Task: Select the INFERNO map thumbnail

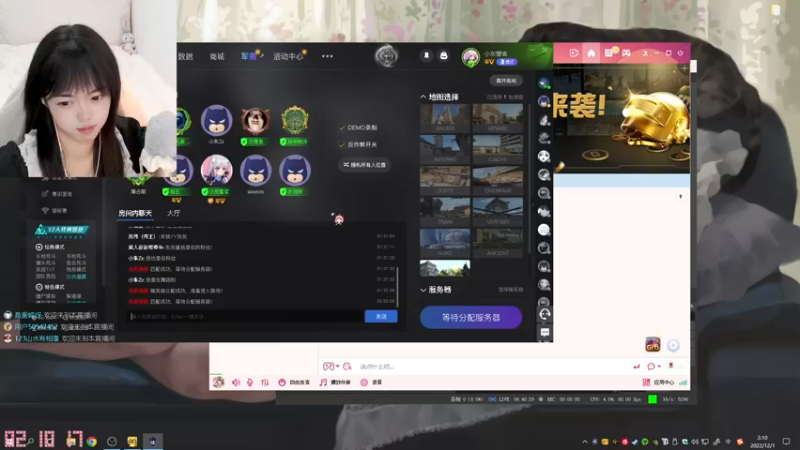Action: coord(445,149)
